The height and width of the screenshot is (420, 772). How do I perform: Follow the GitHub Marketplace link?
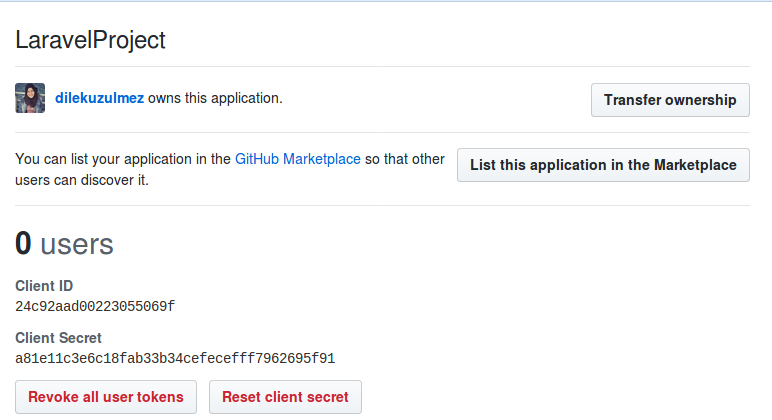click(x=298, y=159)
